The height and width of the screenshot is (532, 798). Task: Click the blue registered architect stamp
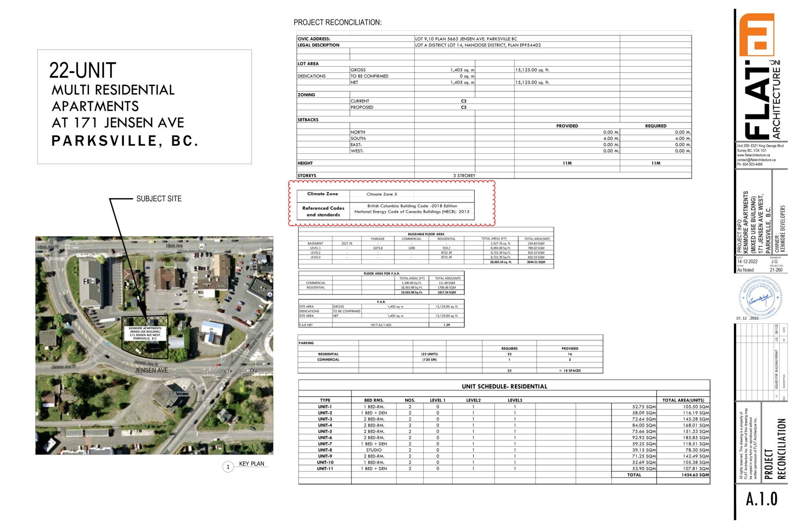pos(760,298)
